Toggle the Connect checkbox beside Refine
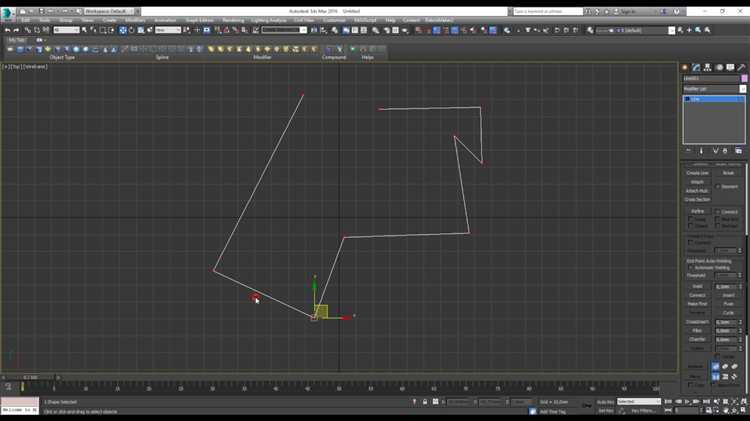 coord(719,211)
